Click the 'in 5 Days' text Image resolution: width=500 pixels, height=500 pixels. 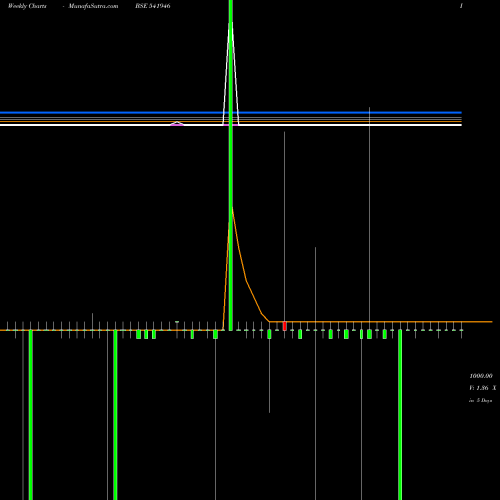click(480, 400)
